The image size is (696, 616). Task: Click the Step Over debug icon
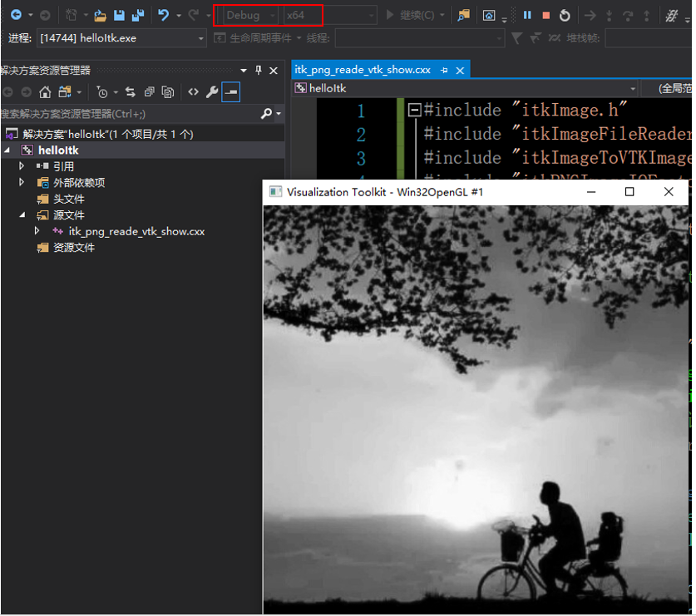click(628, 16)
